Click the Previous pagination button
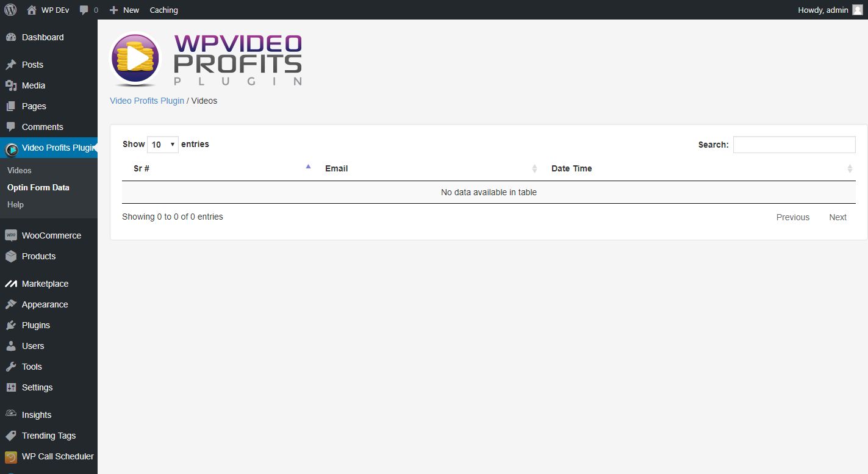Viewport: 868px width, 474px height. pyautogui.click(x=793, y=217)
